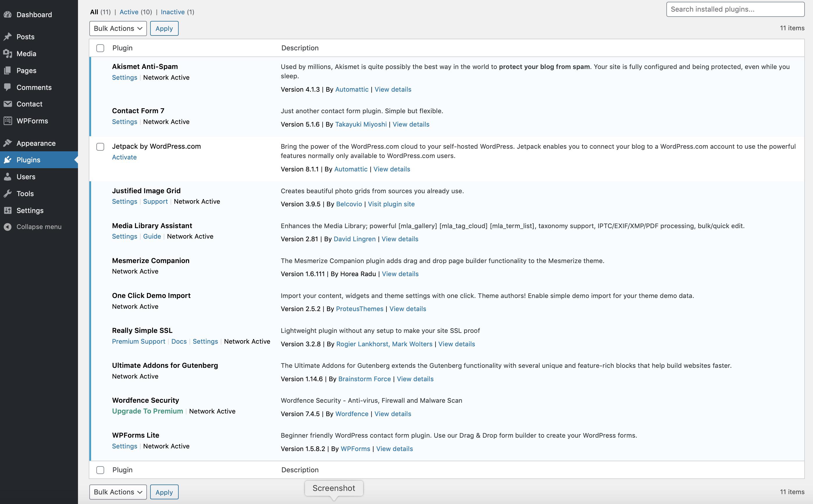
Task: Click the Posts pushpin icon
Action: tap(8, 37)
